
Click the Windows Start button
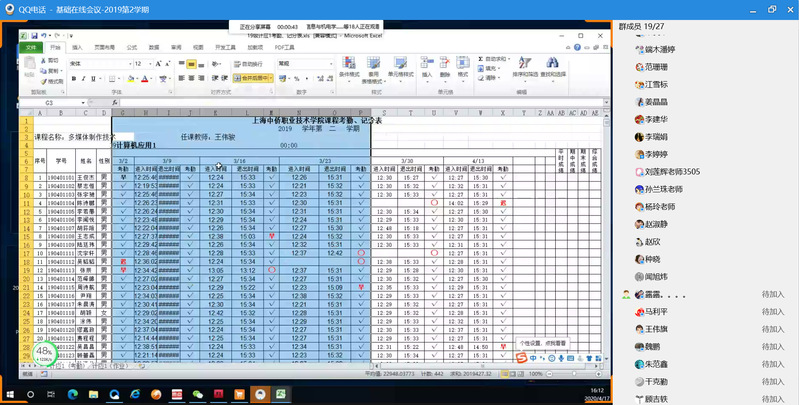click(12, 394)
